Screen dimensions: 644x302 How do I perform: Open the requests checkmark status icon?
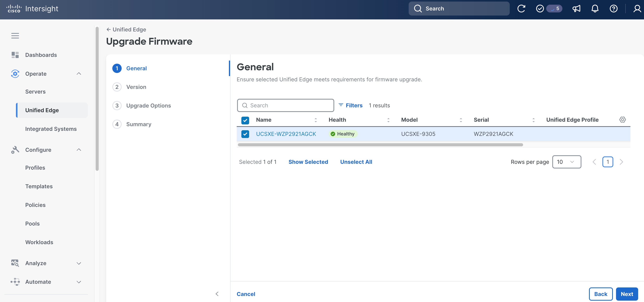540,9
